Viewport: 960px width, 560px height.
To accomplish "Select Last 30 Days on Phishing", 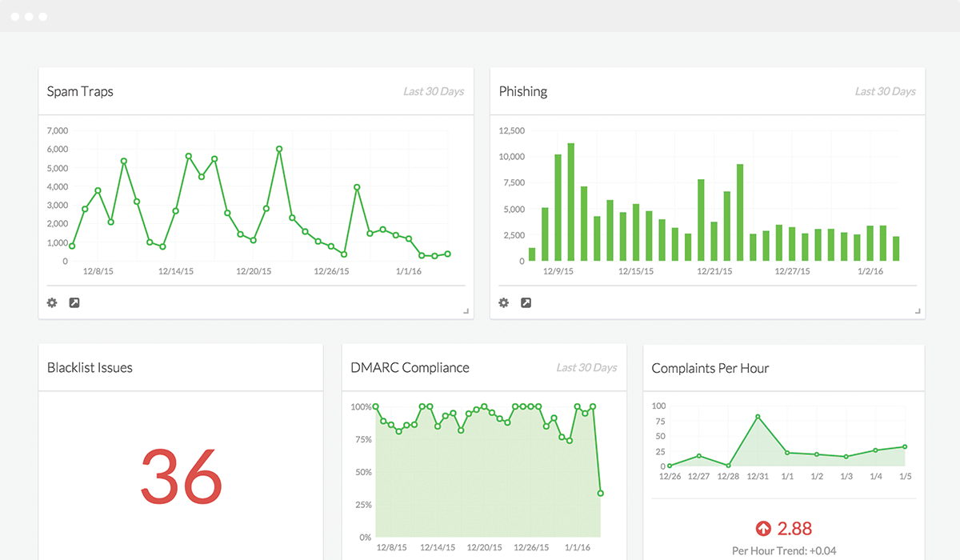I will [885, 91].
